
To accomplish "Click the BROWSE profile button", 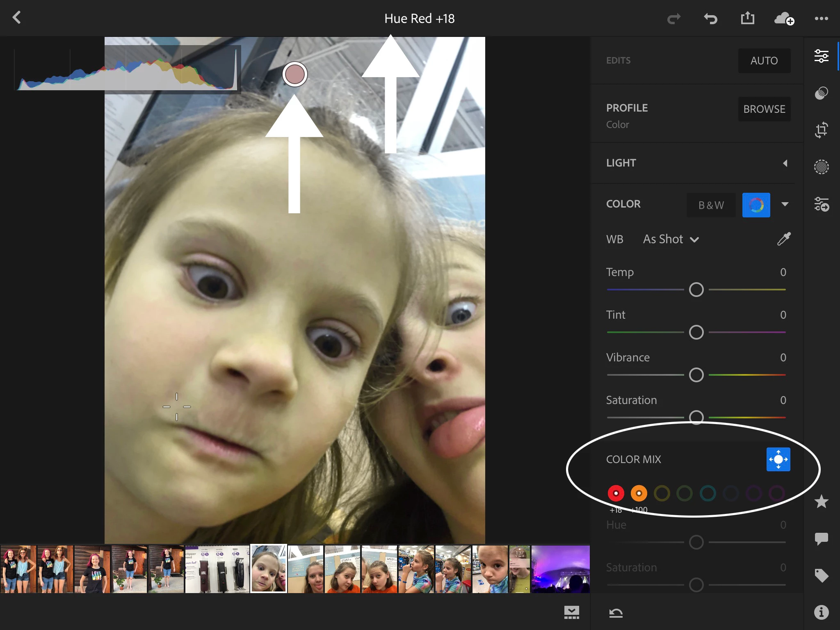I will 764,109.
